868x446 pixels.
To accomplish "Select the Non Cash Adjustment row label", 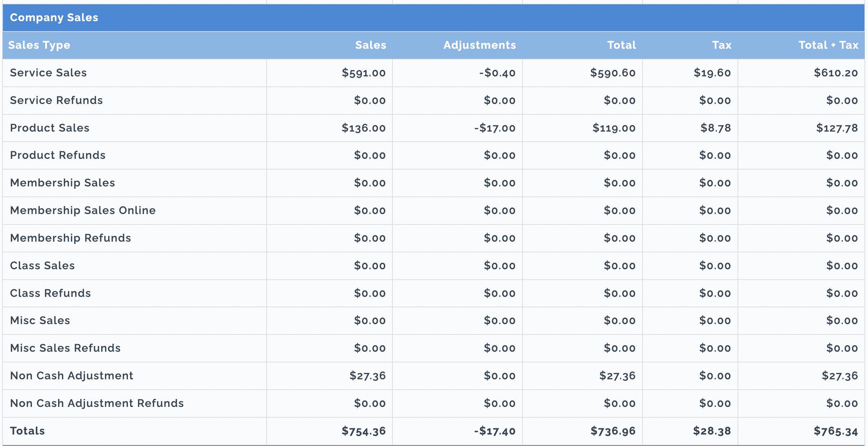I will point(71,376).
